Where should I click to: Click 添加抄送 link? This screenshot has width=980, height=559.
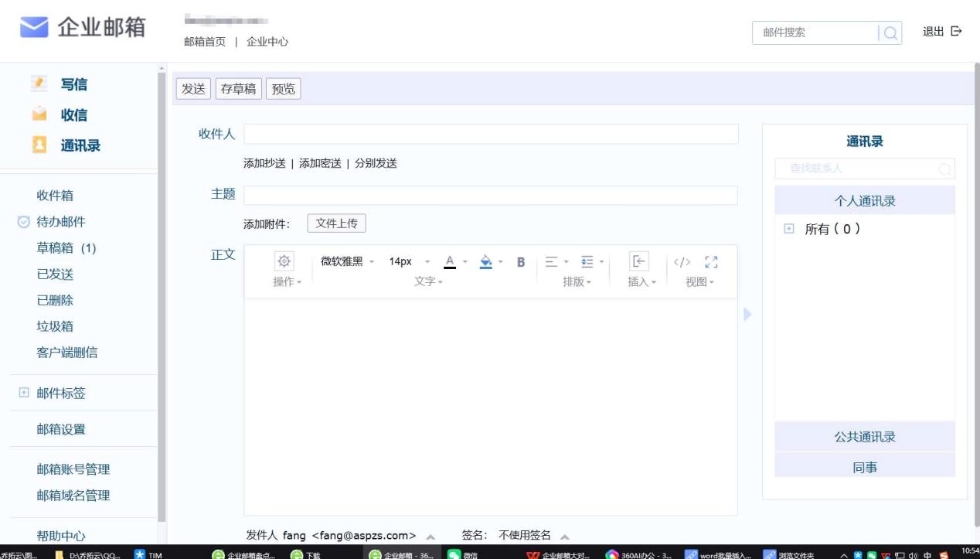[x=264, y=163]
